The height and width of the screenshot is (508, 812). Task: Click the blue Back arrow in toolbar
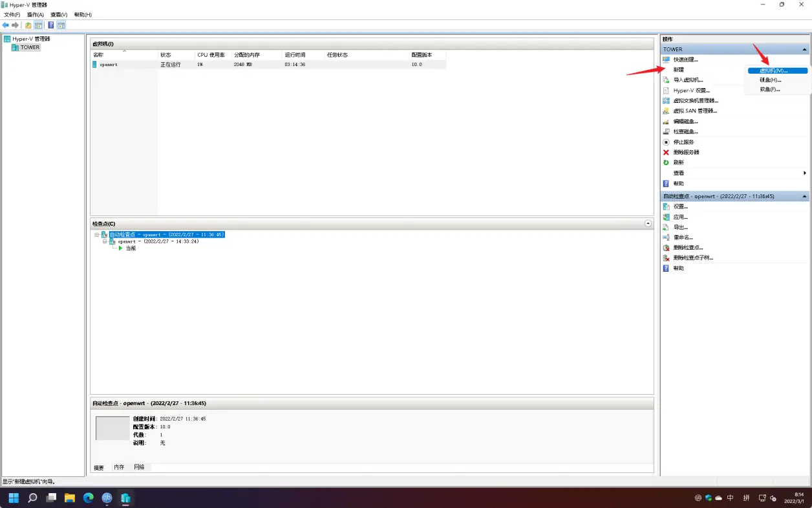click(6, 25)
